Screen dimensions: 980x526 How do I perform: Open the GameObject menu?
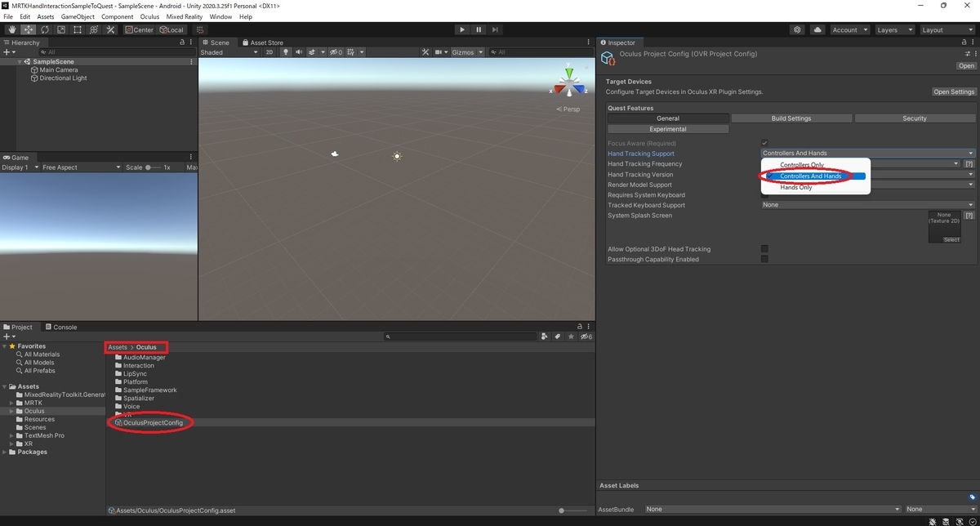(x=78, y=16)
